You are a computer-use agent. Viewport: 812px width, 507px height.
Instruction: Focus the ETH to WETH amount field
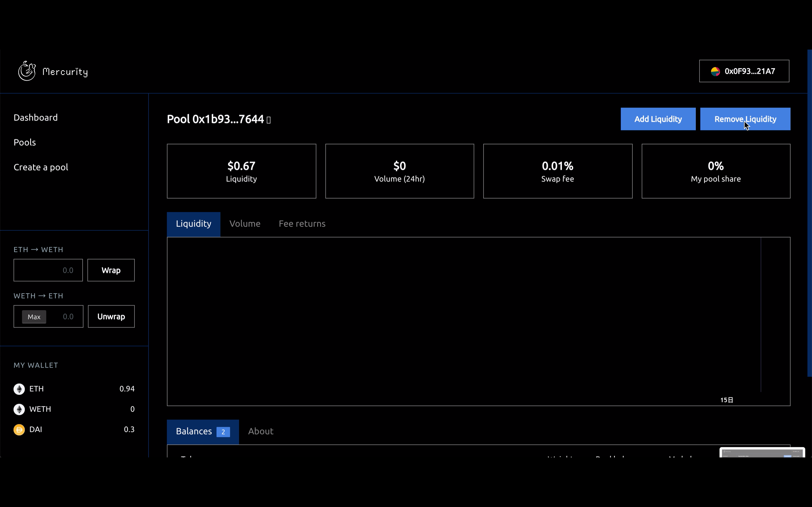(x=48, y=270)
